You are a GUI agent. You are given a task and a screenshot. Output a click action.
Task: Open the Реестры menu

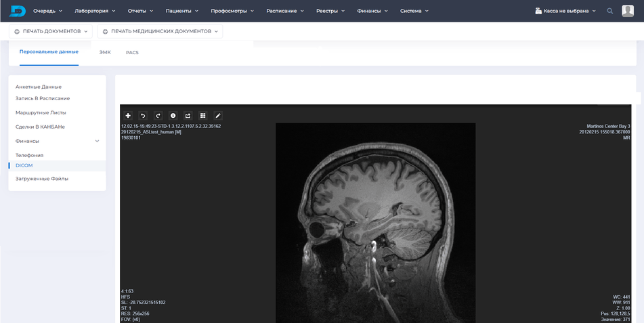(330, 11)
